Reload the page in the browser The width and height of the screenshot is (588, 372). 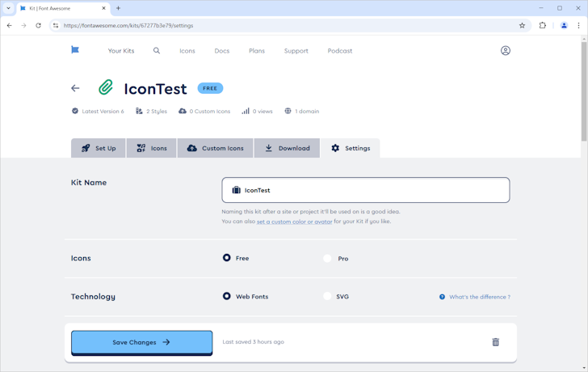[38, 25]
